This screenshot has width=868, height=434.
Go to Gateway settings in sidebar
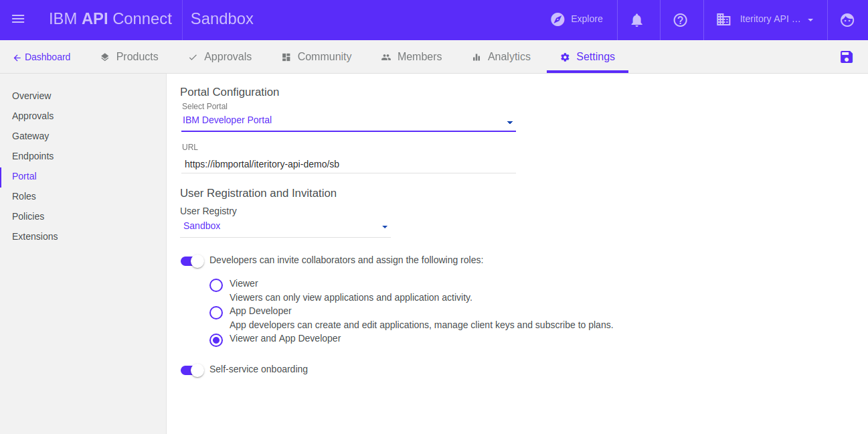click(x=31, y=136)
